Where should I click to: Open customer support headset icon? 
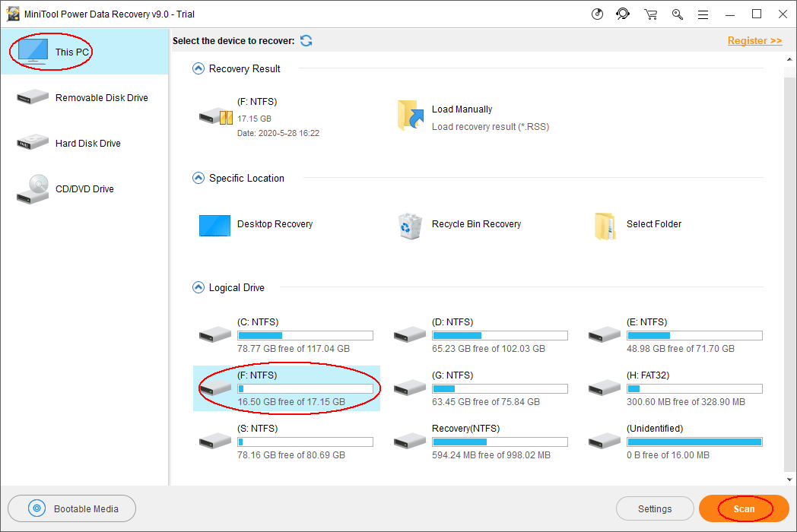pos(624,14)
